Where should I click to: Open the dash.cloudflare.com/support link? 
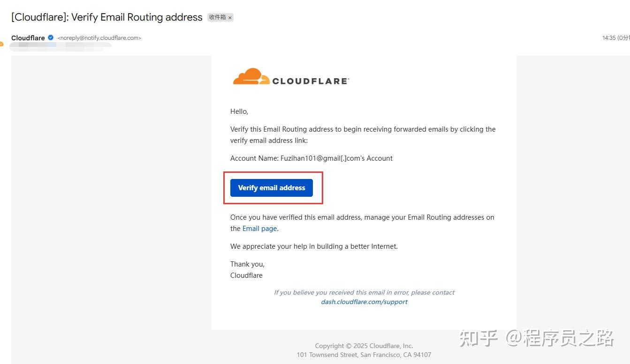(x=364, y=302)
